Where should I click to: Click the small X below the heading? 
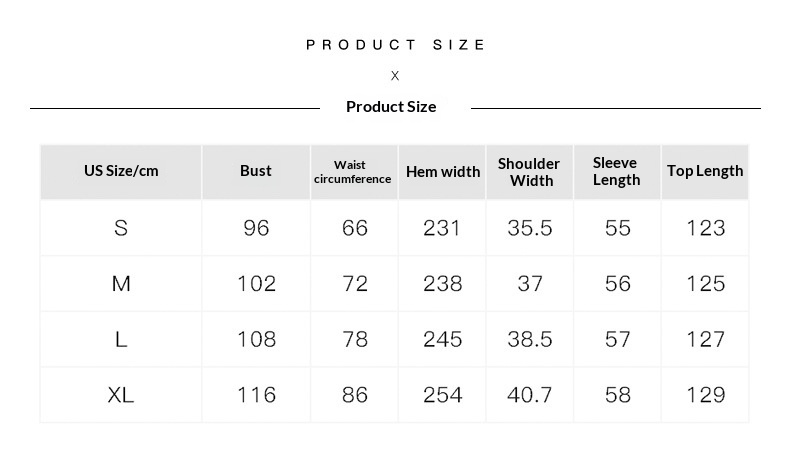click(395, 76)
